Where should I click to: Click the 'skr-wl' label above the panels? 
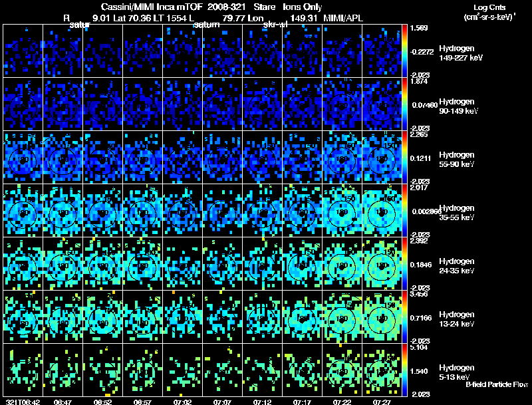pyautogui.click(x=275, y=25)
